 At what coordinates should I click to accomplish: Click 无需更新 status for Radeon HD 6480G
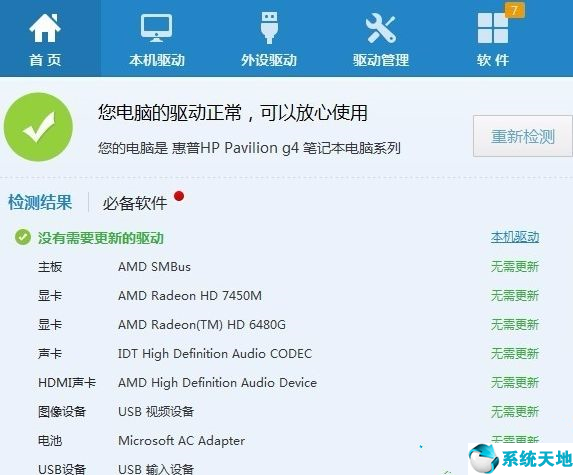coord(515,324)
